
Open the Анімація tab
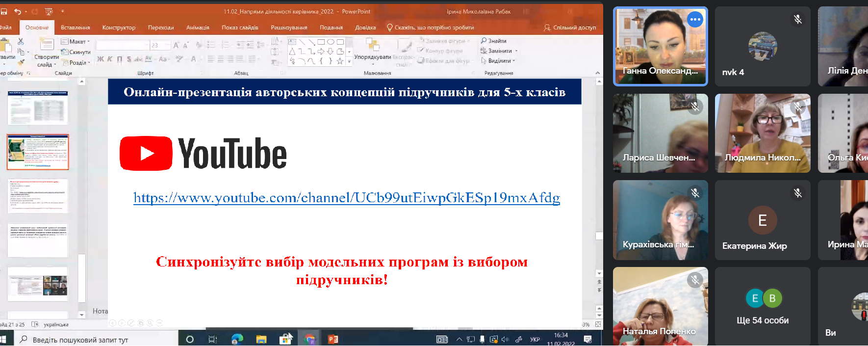198,27
